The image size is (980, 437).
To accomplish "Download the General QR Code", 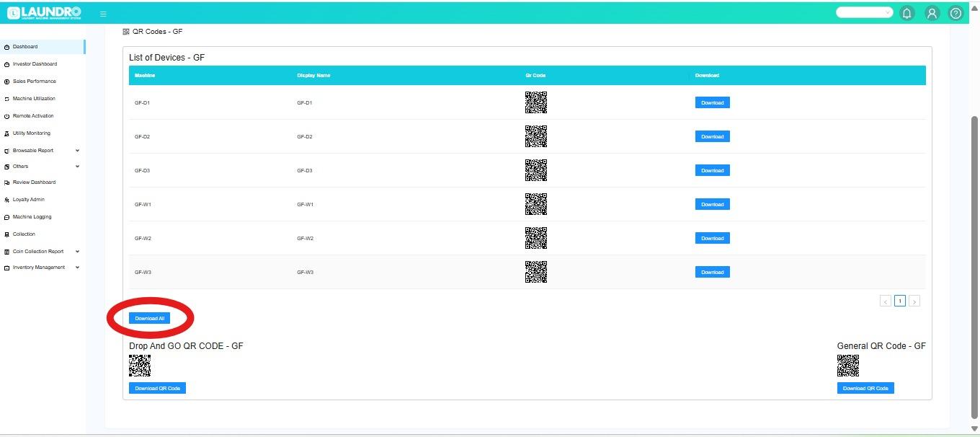I will pyautogui.click(x=865, y=388).
